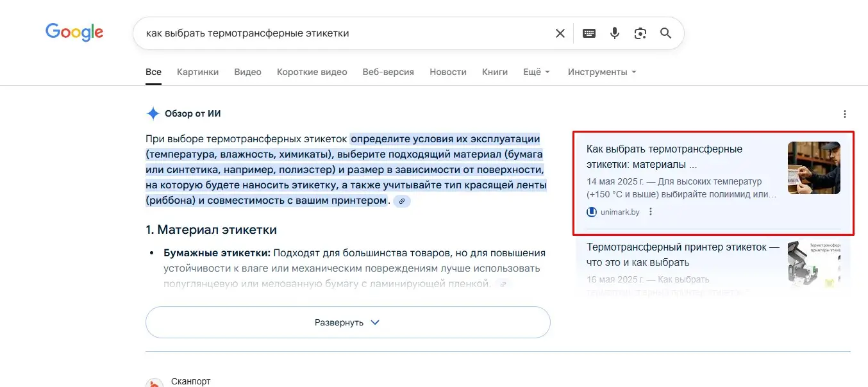868x387 pixels.
Task: Open search by image camera icon
Action: point(640,33)
